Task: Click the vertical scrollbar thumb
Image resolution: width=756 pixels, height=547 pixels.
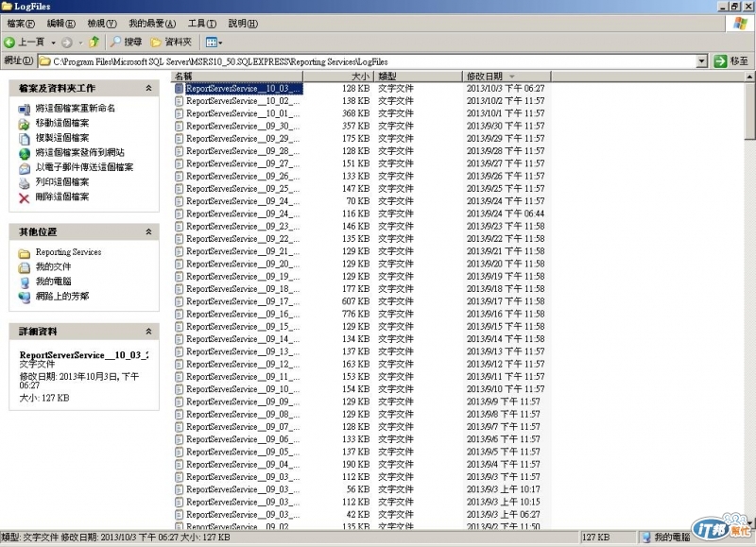Action: (x=749, y=110)
